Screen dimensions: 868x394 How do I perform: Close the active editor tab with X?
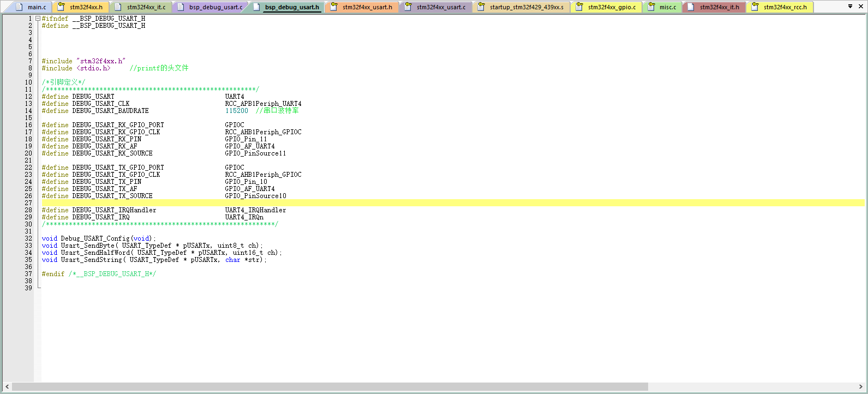tap(860, 7)
